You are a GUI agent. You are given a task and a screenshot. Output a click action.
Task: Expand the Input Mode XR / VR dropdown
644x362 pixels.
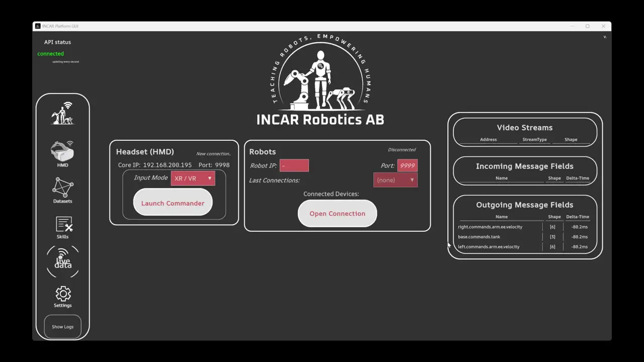click(193, 178)
